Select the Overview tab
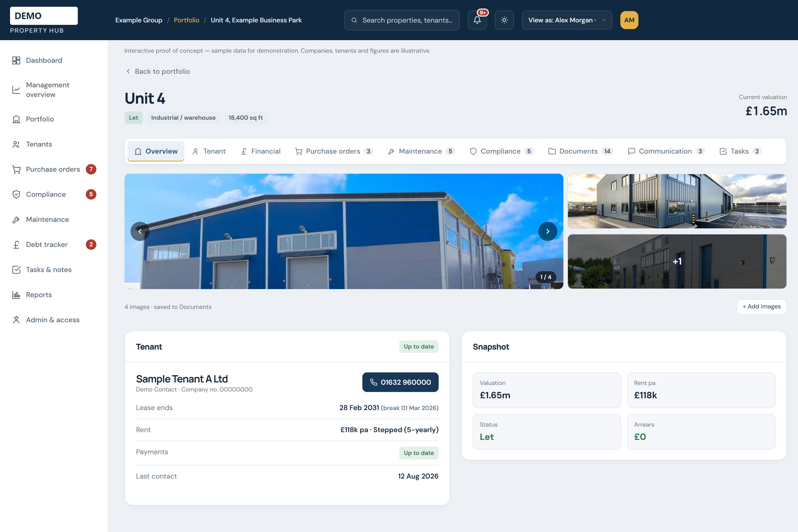Screen dimensions: 798x532 click(156, 151)
